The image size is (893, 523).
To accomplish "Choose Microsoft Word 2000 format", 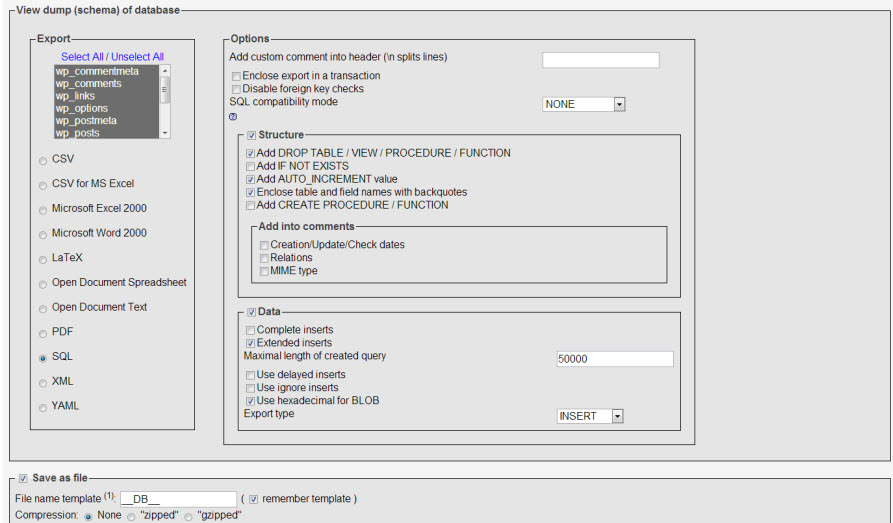I will pyautogui.click(x=43, y=235).
